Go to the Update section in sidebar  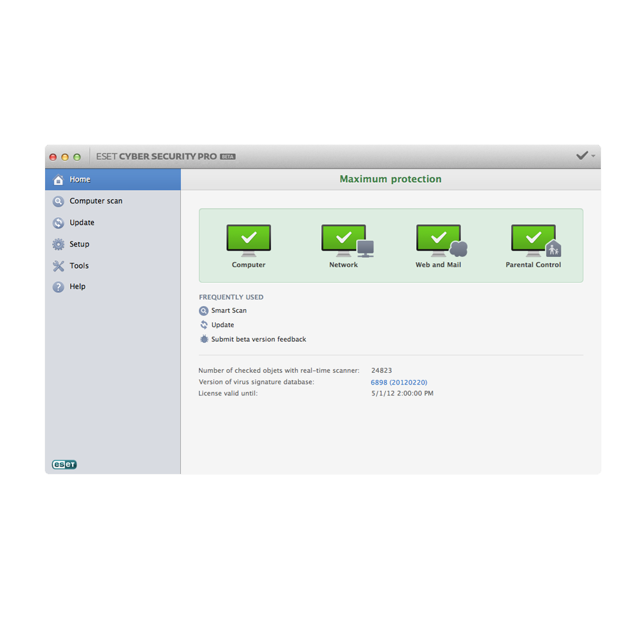(113, 223)
